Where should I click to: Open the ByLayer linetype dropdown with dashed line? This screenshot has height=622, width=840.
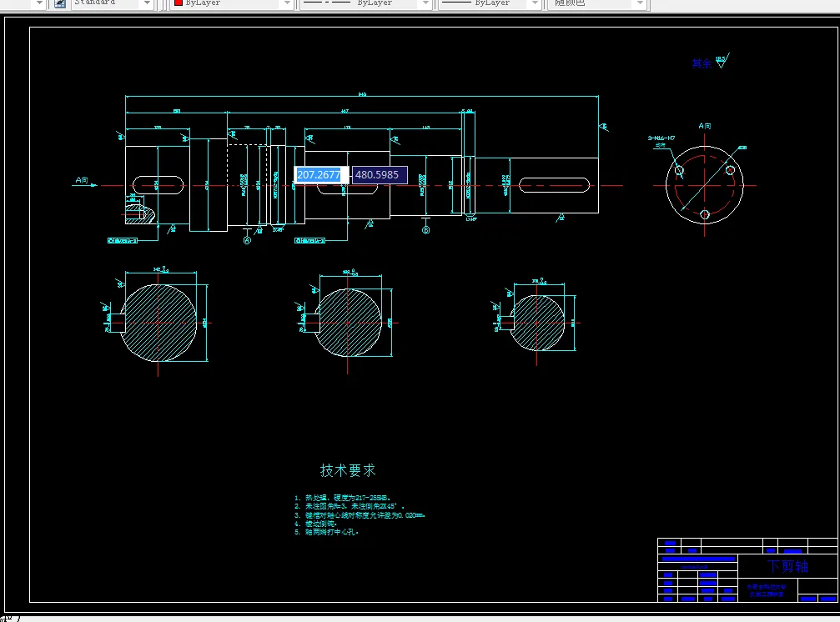coord(425,3)
